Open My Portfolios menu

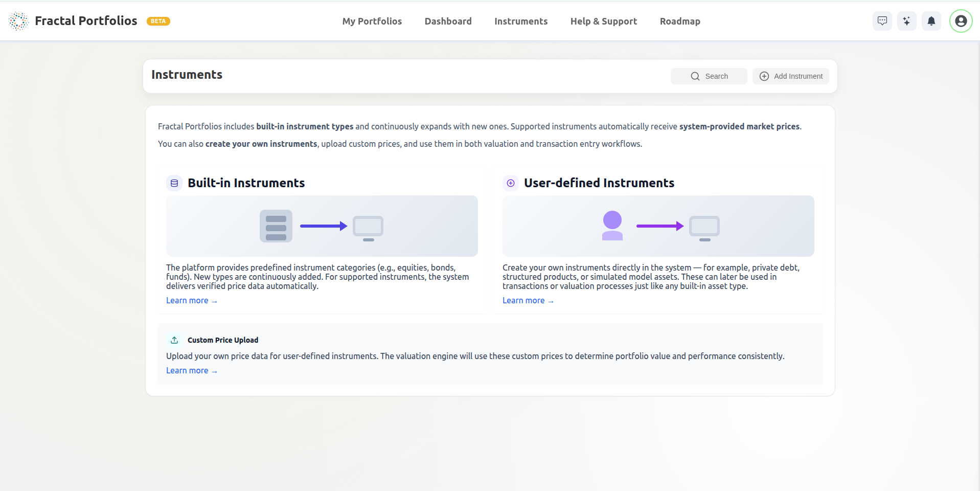click(372, 21)
